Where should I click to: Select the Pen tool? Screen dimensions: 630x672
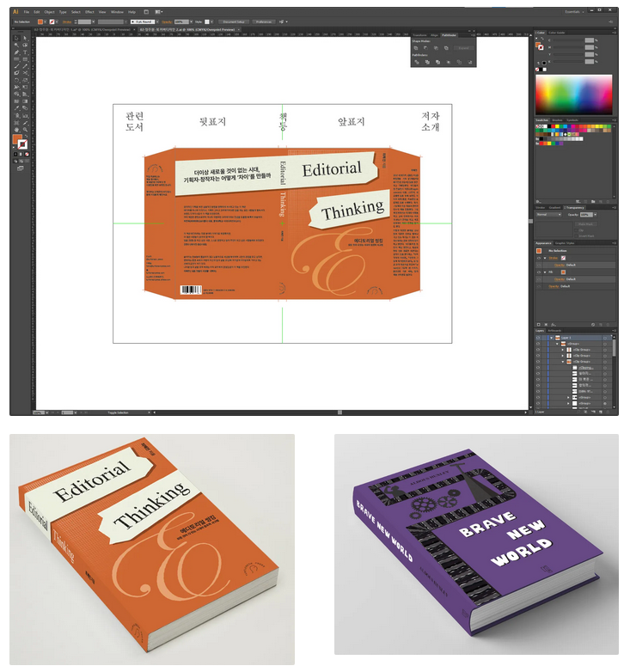pyautogui.click(x=16, y=52)
